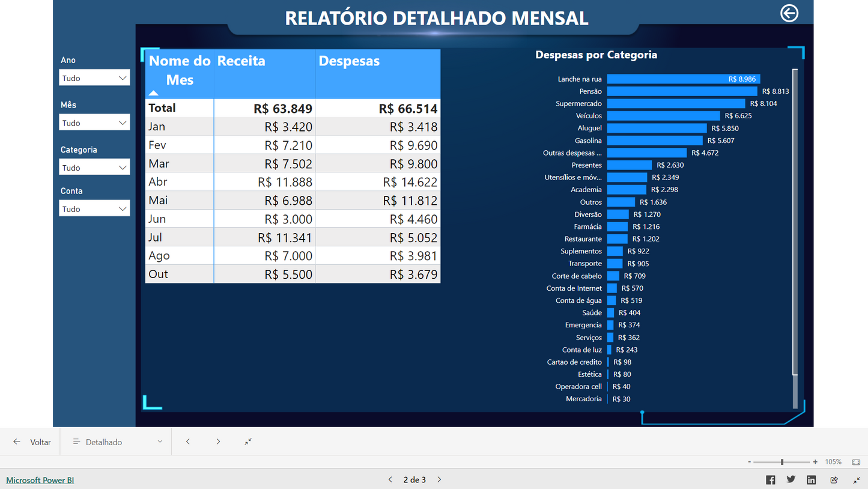Image resolution: width=868 pixels, height=489 pixels.
Task: Click the exit focus mode icon near page arrows
Action: coord(248,441)
